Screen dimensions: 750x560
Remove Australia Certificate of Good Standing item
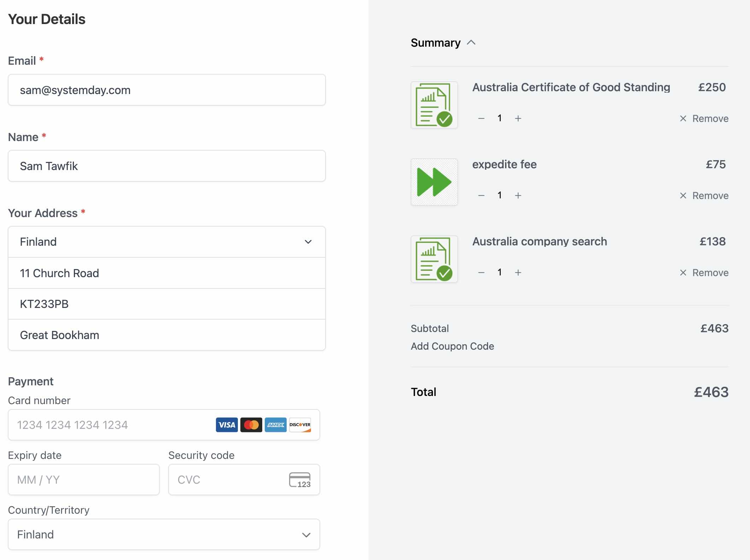(704, 118)
